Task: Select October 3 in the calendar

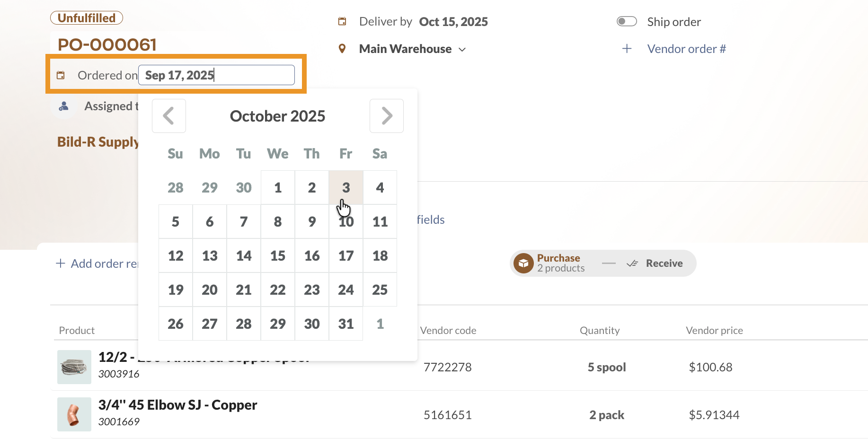Action: click(345, 187)
